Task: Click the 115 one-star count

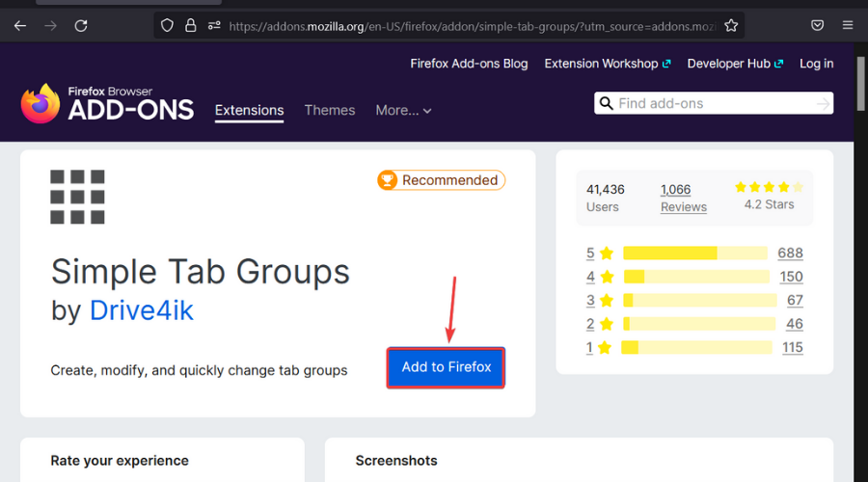Action: [792, 348]
